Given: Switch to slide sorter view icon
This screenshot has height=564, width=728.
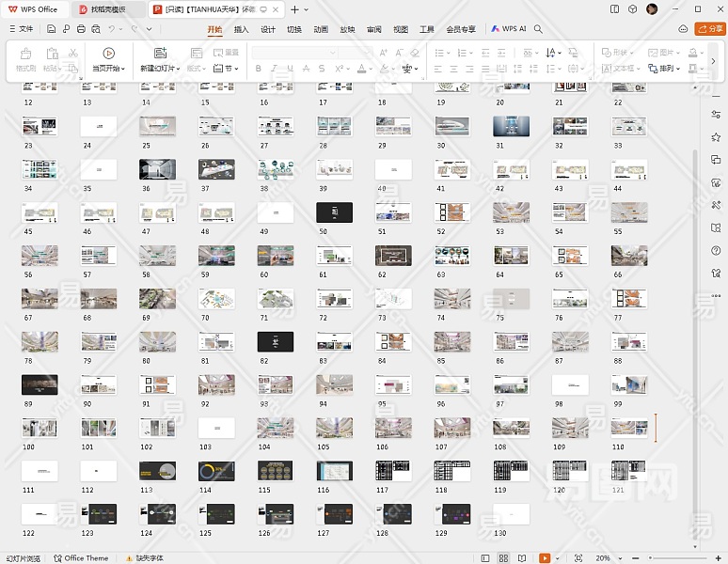Looking at the screenshot, I should tap(503, 557).
